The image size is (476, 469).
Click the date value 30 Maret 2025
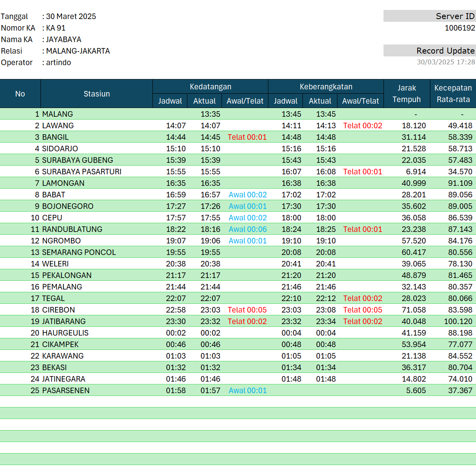(71, 16)
